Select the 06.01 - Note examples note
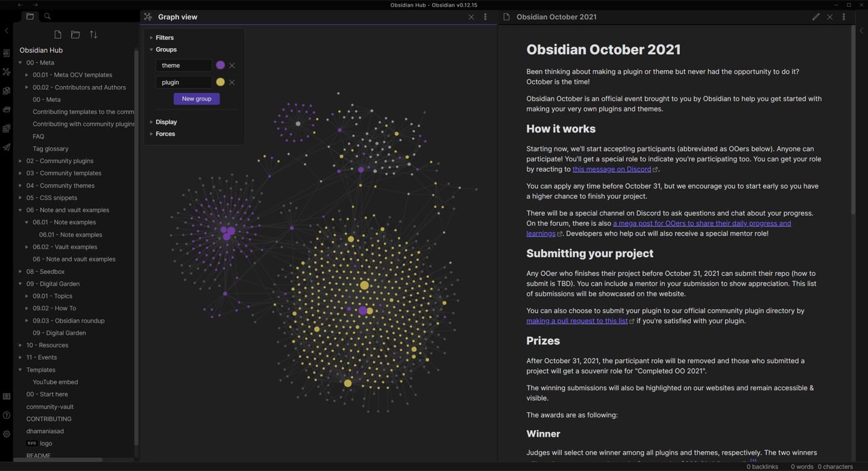The width and height of the screenshot is (868, 471). click(x=71, y=235)
